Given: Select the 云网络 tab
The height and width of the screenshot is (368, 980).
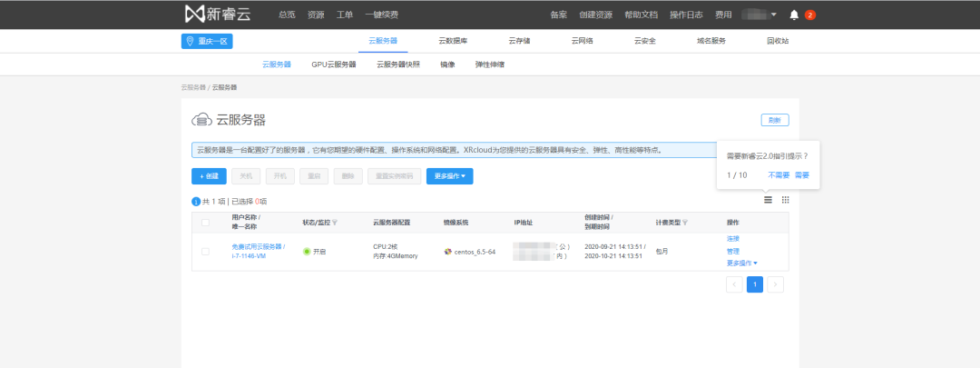Looking at the screenshot, I should click(x=582, y=41).
